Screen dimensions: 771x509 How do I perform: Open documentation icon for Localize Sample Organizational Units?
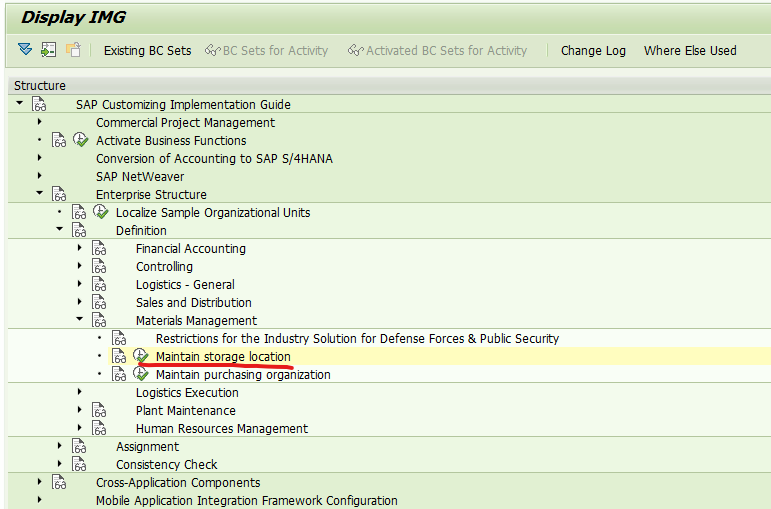click(x=79, y=212)
